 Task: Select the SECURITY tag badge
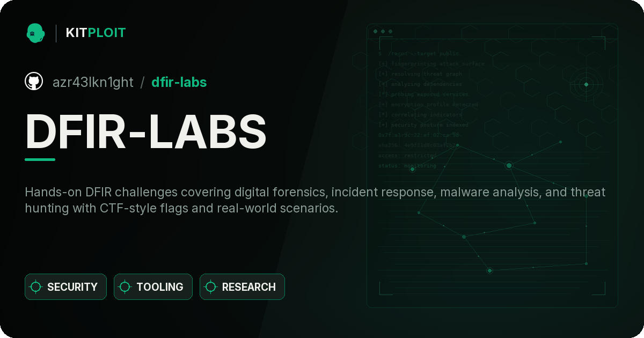tap(65, 287)
